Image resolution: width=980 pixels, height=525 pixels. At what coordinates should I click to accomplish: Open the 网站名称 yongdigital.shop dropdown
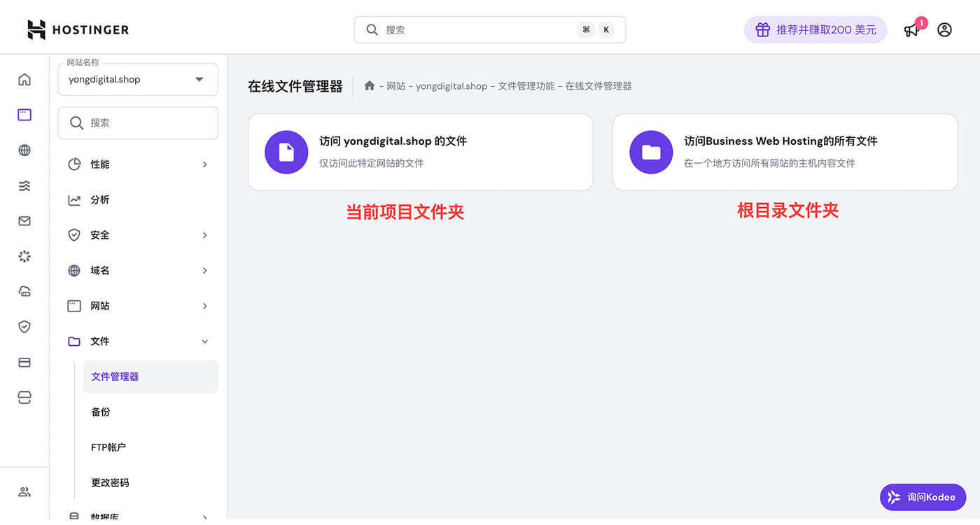(x=138, y=79)
